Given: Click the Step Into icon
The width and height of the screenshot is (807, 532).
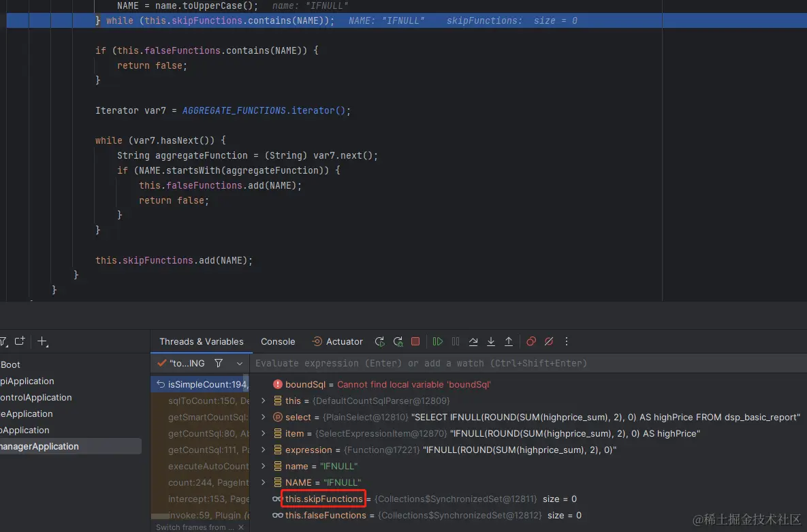Looking at the screenshot, I should click(x=491, y=341).
